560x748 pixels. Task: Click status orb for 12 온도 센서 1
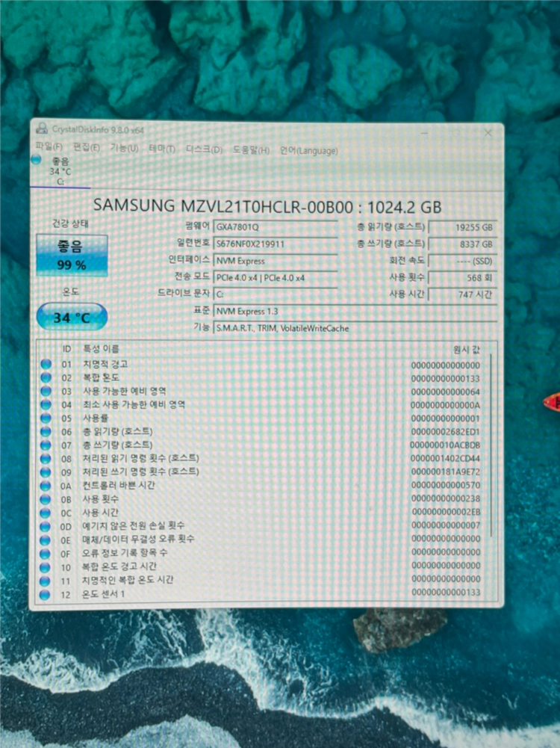click(45, 595)
